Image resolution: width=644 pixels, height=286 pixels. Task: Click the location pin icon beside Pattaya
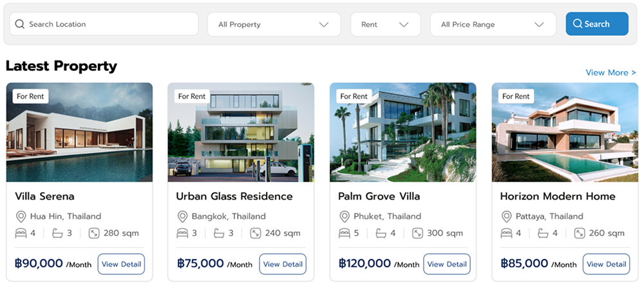click(x=506, y=216)
